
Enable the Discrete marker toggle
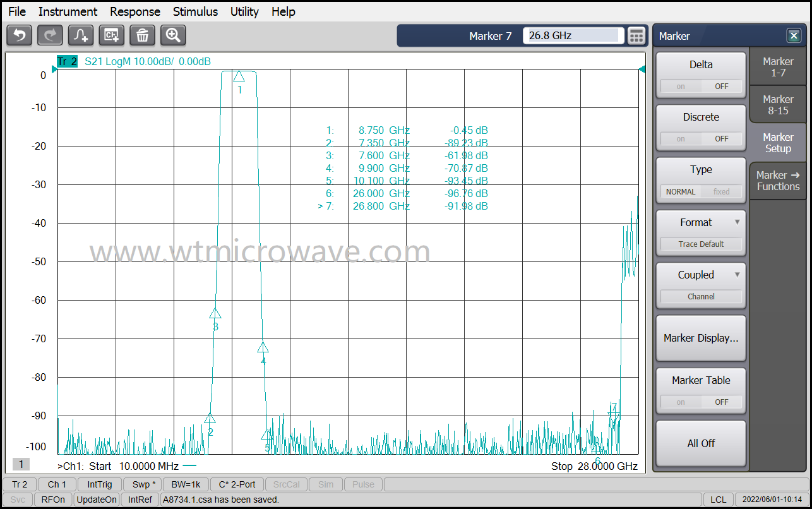681,138
